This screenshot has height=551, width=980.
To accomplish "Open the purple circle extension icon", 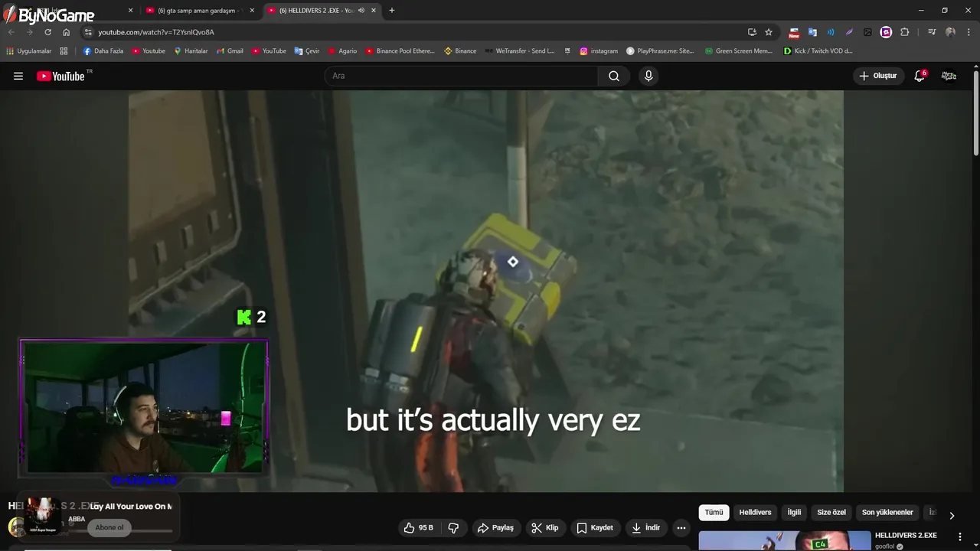I will [886, 32].
